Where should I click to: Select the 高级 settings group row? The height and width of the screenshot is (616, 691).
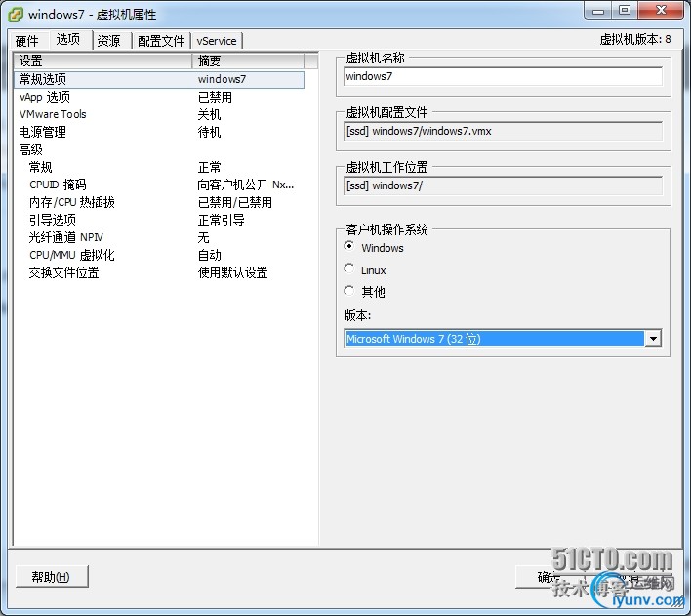coord(159,150)
